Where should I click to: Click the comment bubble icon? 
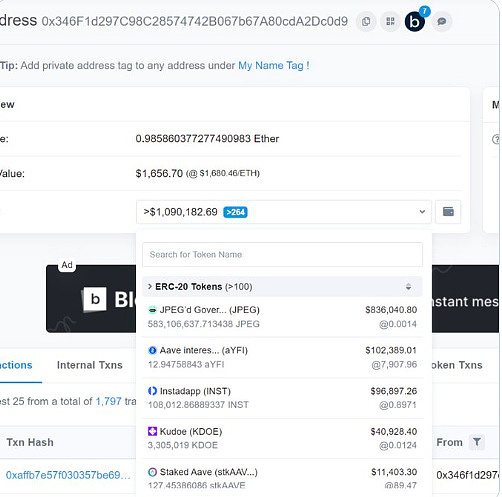point(442,22)
